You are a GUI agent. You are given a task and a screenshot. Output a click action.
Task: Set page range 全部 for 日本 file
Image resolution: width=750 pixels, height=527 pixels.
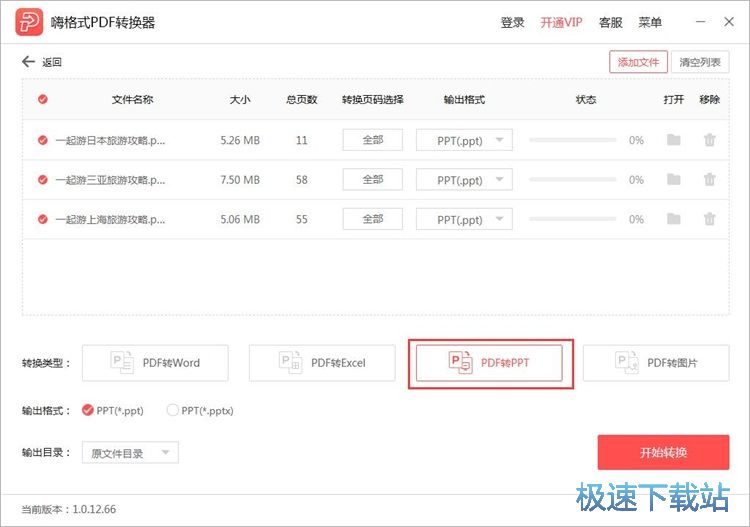(373, 140)
